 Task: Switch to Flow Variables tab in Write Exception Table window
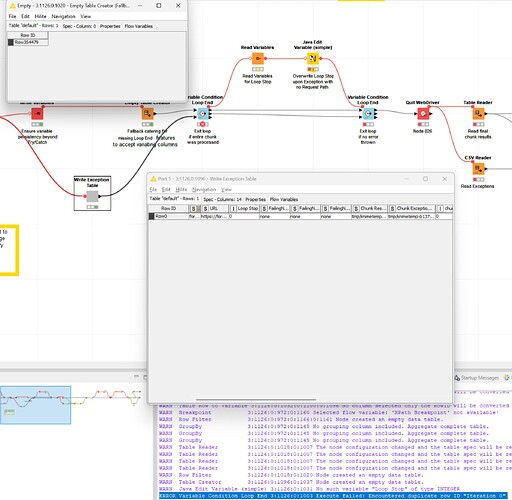284,199
